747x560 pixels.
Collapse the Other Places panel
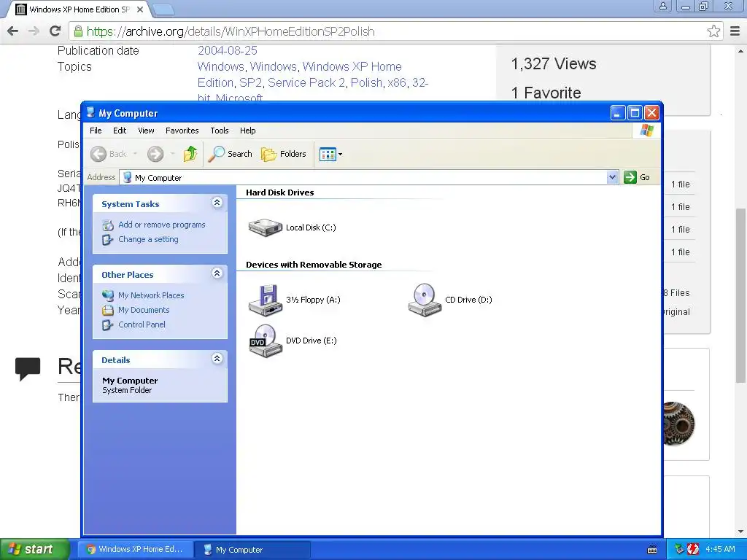[x=217, y=273]
